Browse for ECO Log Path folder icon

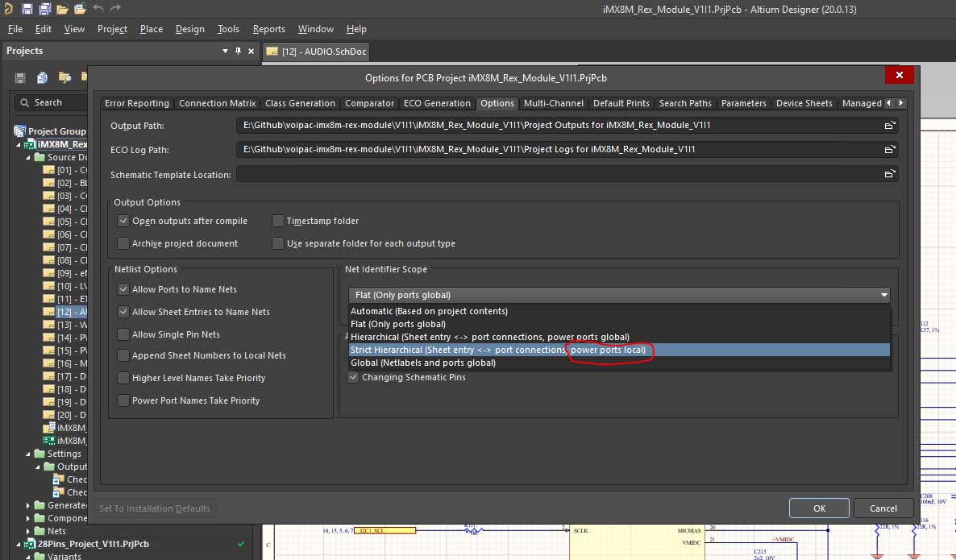(x=889, y=150)
